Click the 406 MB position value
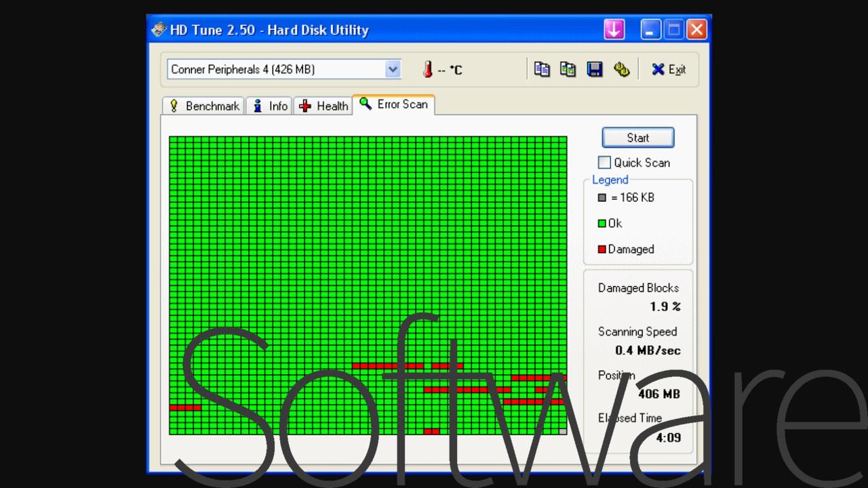This screenshot has width=868, height=488. pos(658,394)
